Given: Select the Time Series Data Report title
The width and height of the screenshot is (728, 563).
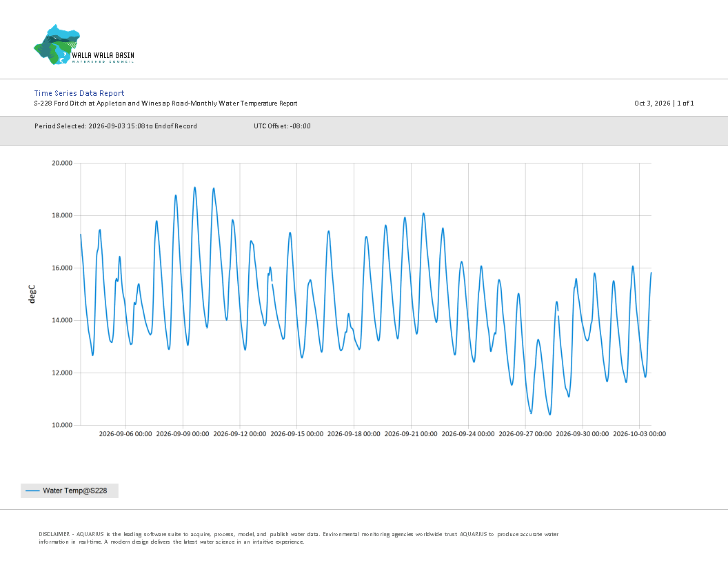Looking at the screenshot, I should [79, 93].
